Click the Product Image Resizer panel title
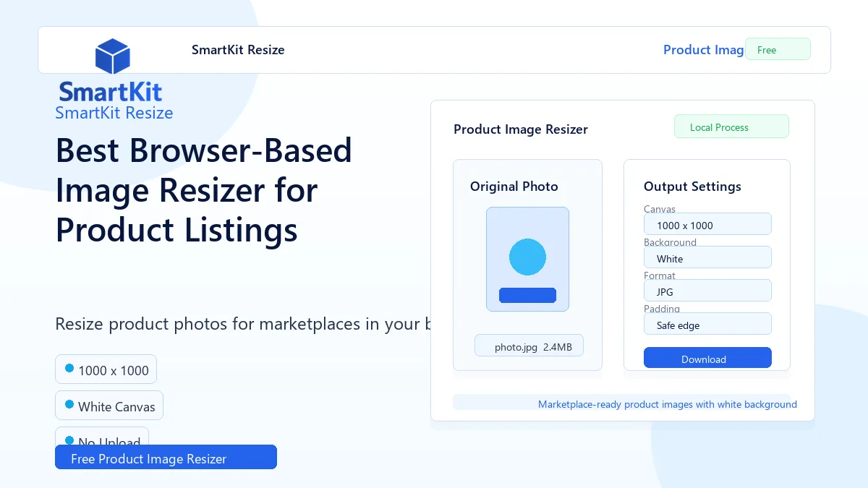The height and width of the screenshot is (488, 868). pyautogui.click(x=521, y=129)
